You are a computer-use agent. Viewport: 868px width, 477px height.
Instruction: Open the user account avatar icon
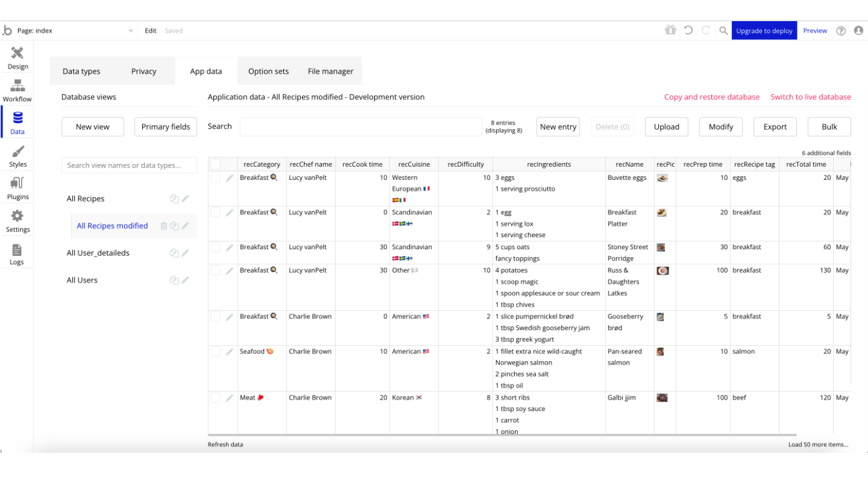tap(859, 31)
